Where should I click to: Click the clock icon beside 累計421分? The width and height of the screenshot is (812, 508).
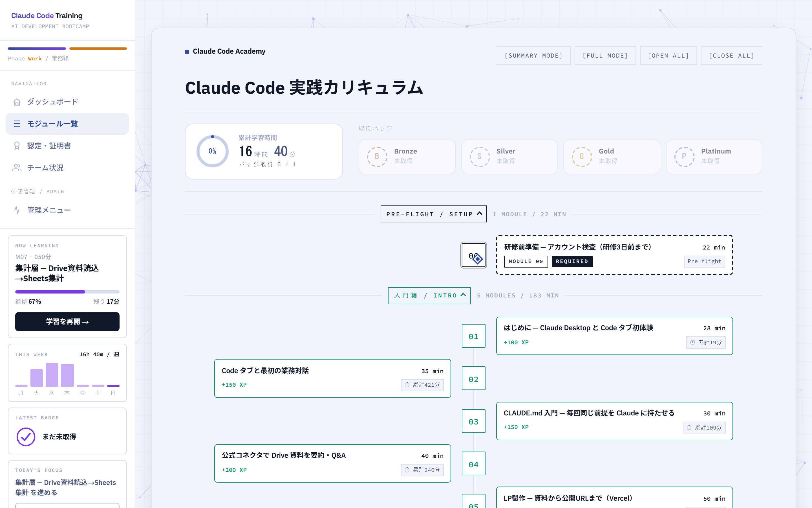click(407, 385)
